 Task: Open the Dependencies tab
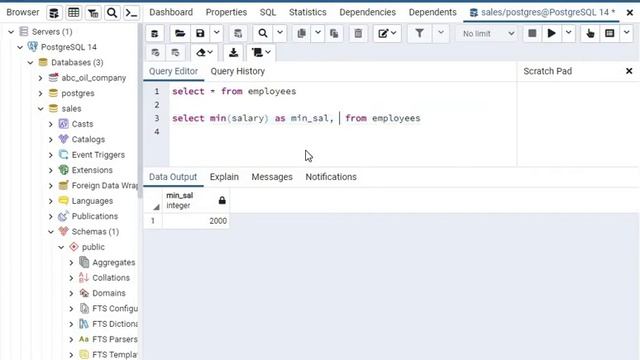367,12
